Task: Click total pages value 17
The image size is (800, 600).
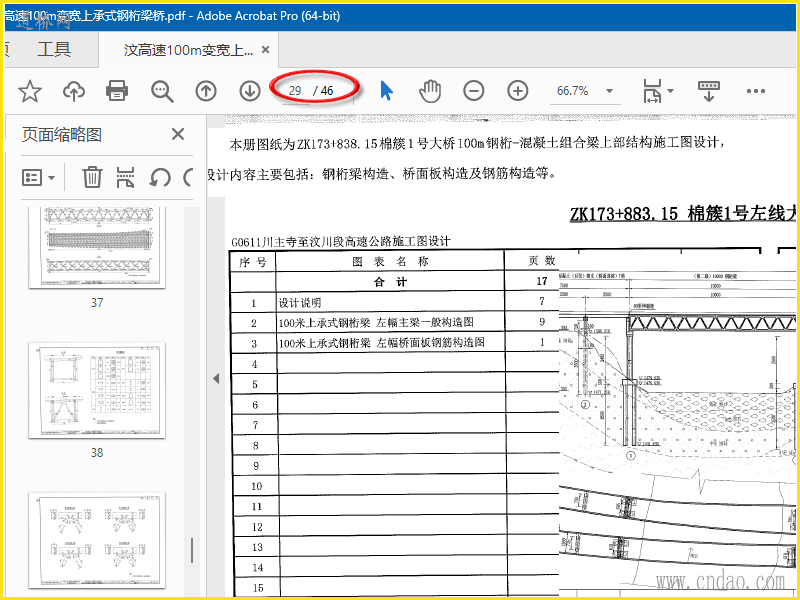Action: coord(542,281)
